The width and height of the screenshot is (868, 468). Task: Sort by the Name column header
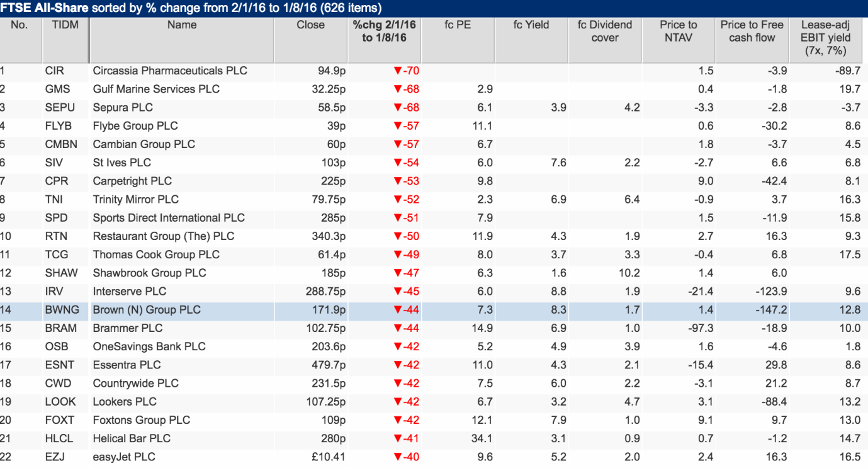click(182, 40)
